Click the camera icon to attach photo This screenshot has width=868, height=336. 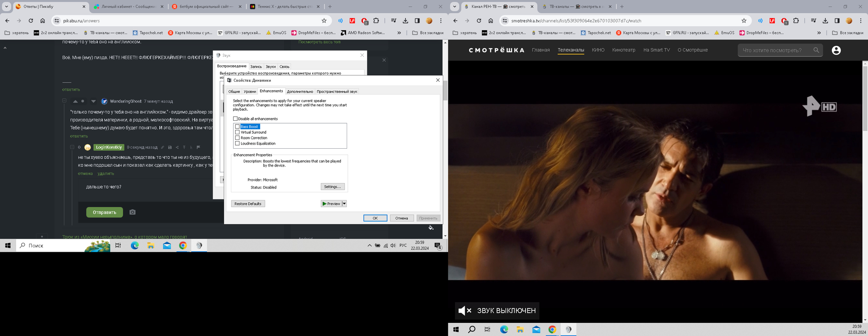(132, 212)
